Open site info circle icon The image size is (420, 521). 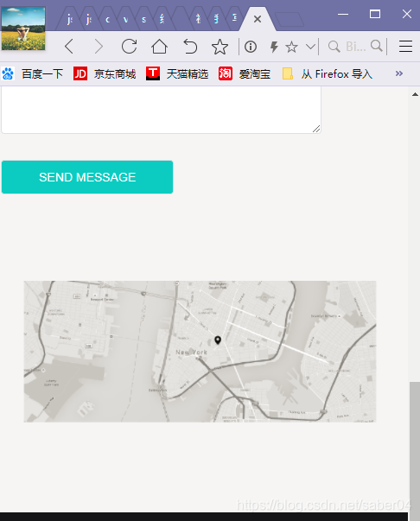[251, 47]
